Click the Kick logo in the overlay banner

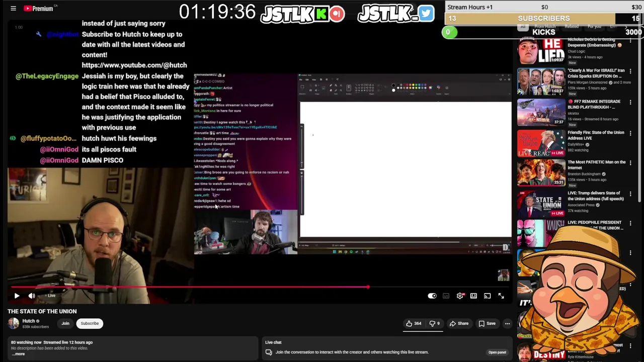pos(321,14)
